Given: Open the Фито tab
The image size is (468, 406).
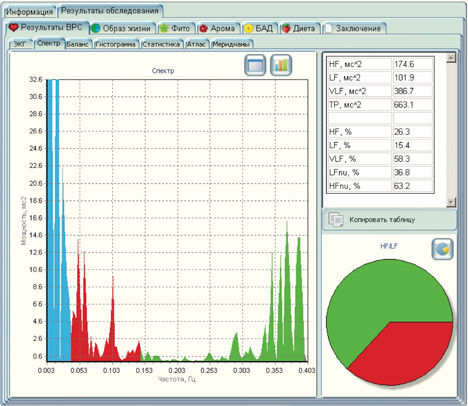Looking at the screenshot, I should click(x=176, y=28).
